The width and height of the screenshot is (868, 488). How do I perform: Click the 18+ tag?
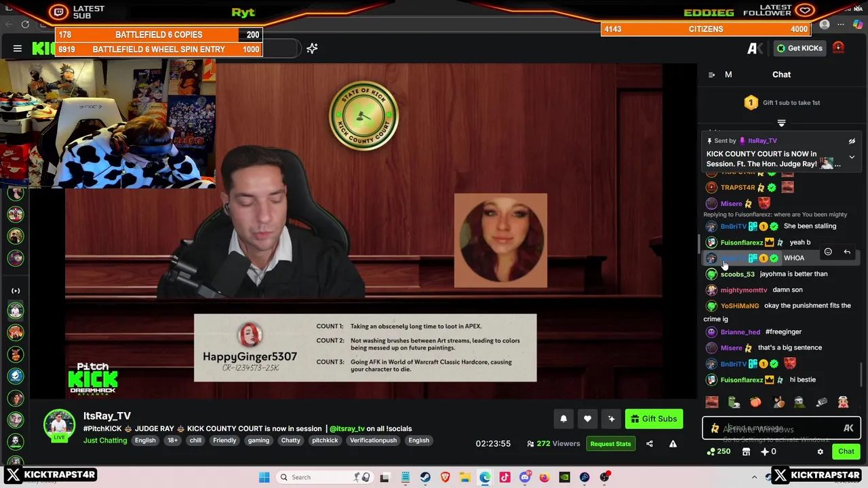pyautogui.click(x=172, y=441)
